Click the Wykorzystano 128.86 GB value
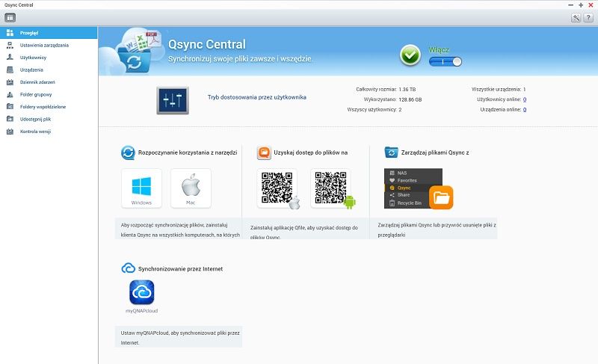 click(410, 99)
